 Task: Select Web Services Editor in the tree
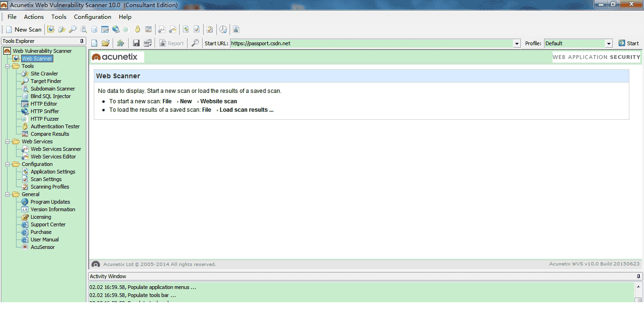click(x=53, y=157)
